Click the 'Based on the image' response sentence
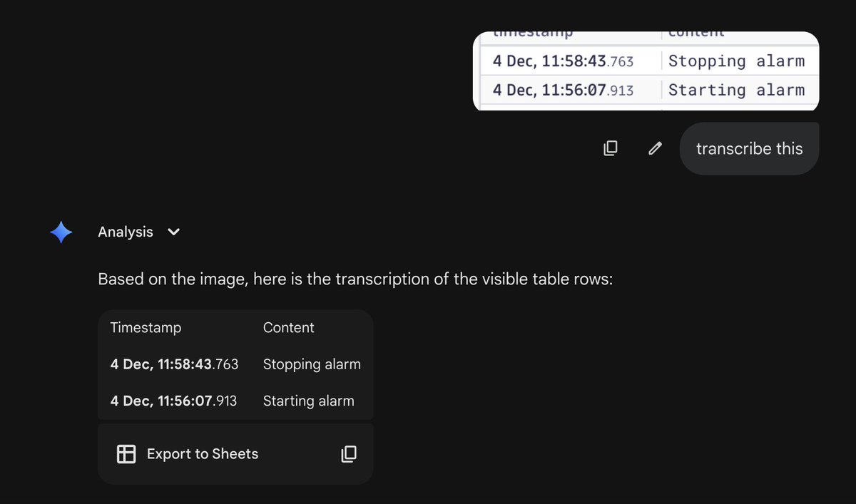Viewport: 856px width, 504px height. (355, 279)
